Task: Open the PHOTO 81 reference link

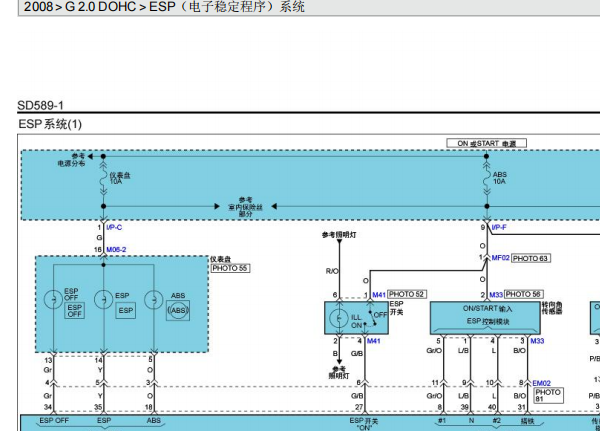Action: point(548,395)
